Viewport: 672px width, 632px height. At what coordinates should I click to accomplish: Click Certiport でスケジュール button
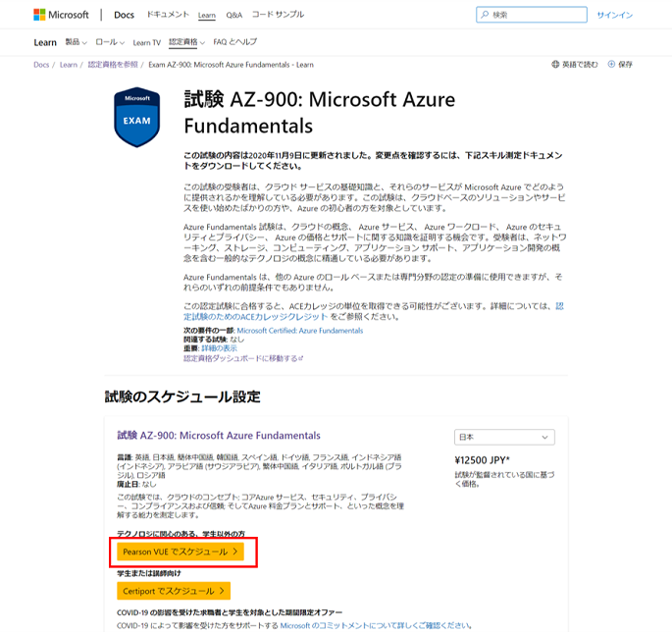[174, 591]
